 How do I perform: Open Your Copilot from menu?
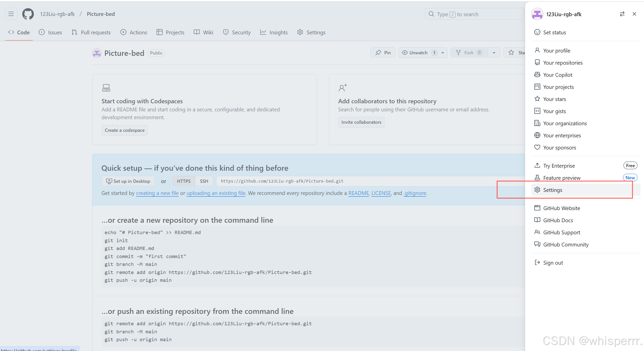pos(557,75)
